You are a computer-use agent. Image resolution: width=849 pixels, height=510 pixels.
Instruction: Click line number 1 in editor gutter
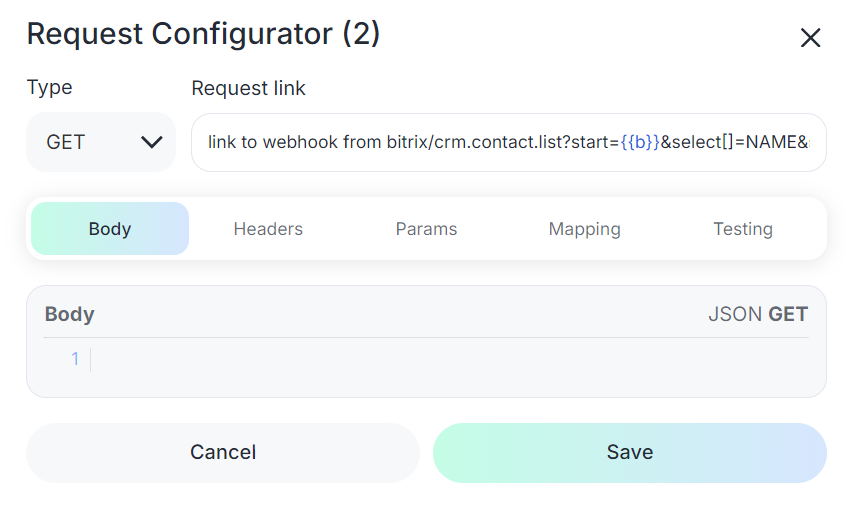click(x=75, y=360)
